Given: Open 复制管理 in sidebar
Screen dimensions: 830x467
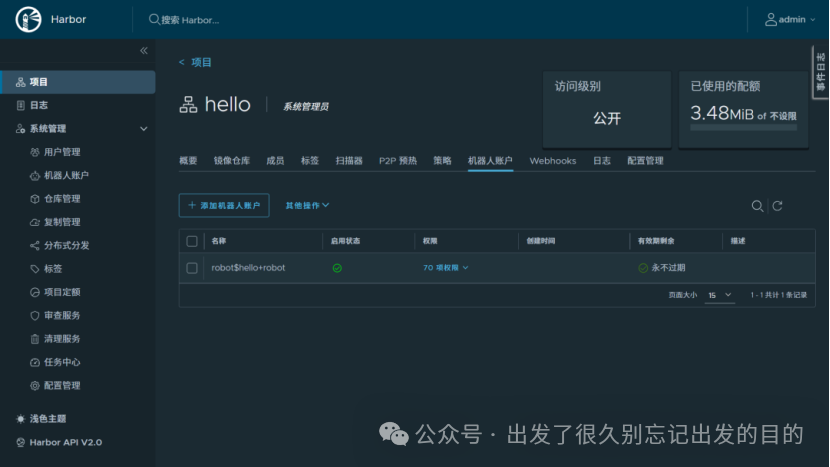Looking at the screenshot, I should pos(62,222).
